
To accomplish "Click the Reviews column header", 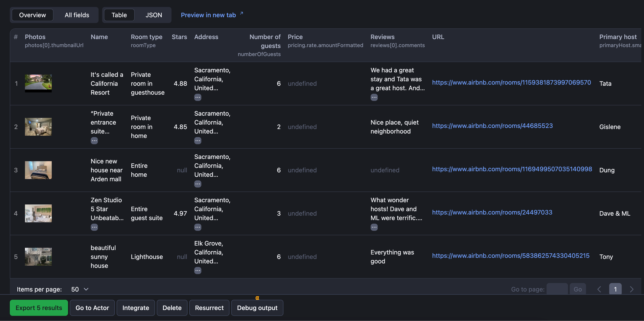I will coord(383,37).
